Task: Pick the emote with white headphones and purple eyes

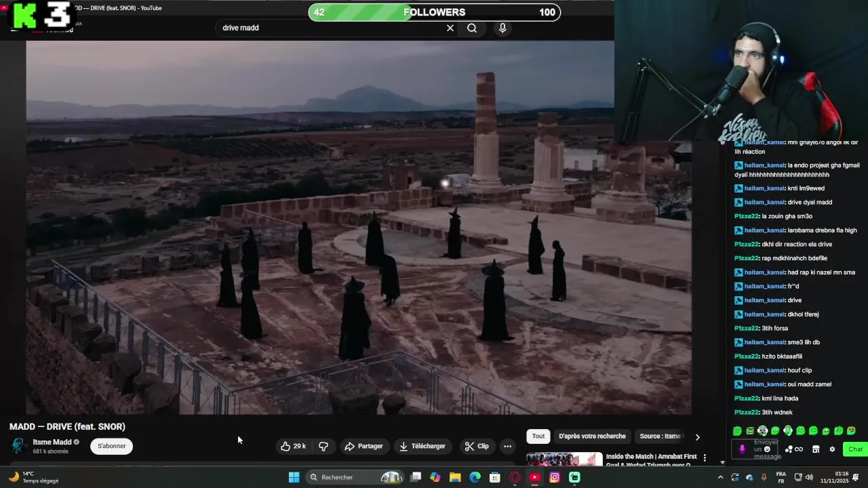Action: tap(762, 430)
